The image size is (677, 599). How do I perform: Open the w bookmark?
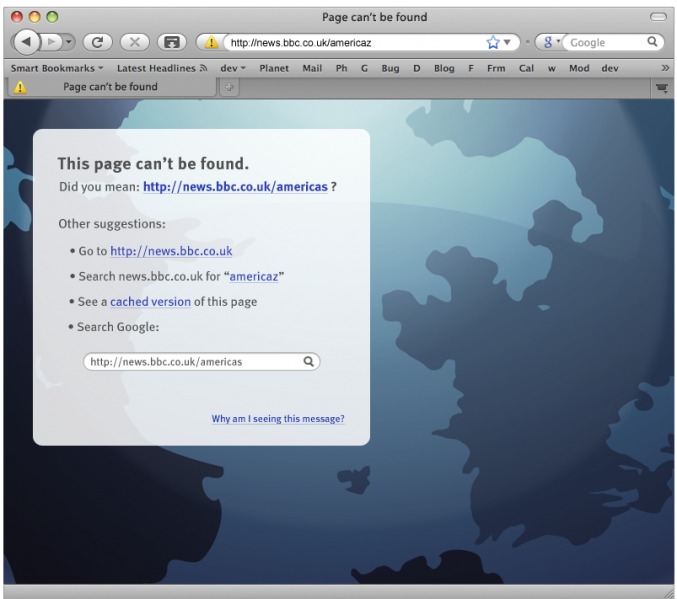552,68
